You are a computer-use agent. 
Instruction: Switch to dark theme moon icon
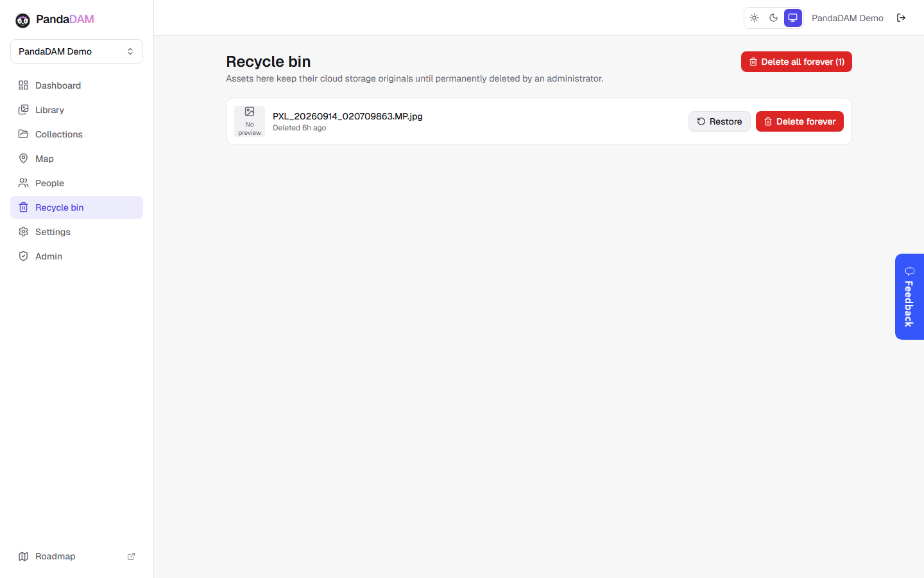(774, 18)
